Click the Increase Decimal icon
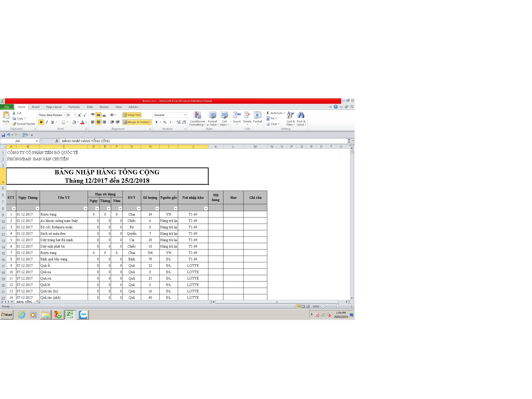 coord(179,122)
